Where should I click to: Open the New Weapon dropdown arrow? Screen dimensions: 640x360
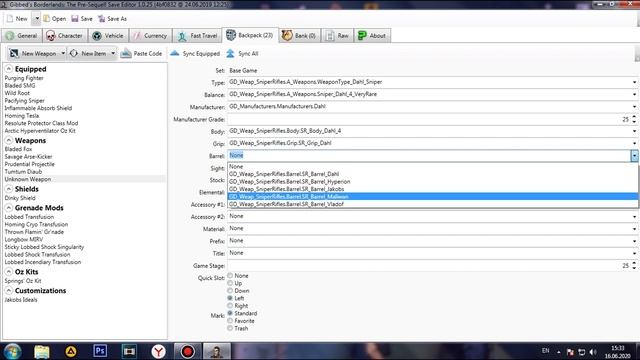tap(63, 53)
